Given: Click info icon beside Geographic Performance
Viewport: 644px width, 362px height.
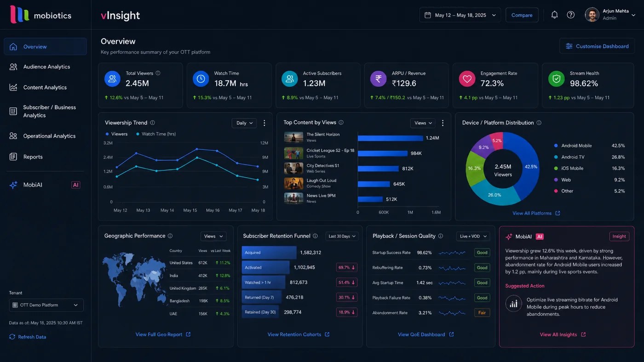Looking at the screenshot, I should coord(170,236).
